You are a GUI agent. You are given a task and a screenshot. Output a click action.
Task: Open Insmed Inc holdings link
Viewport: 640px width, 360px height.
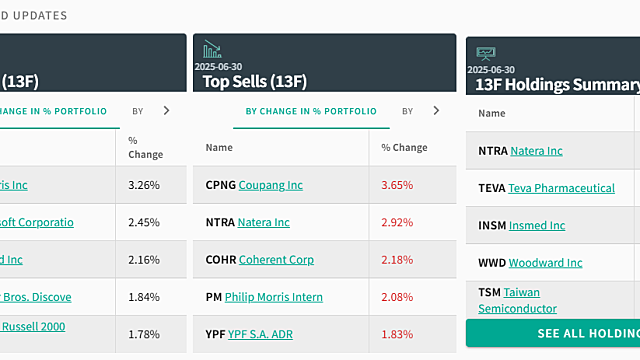click(x=537, y=225)
